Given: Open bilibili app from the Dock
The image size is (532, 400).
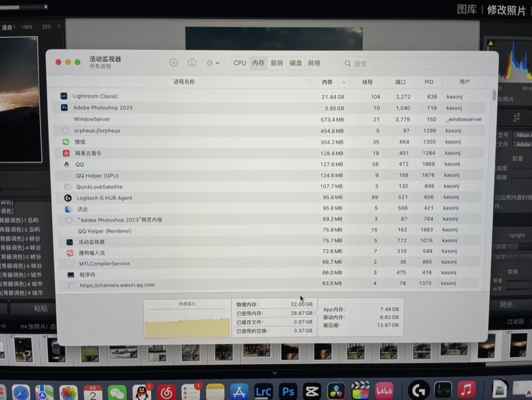Looking at the screenshot, I should pyautogui.click(x=384, y=391).
